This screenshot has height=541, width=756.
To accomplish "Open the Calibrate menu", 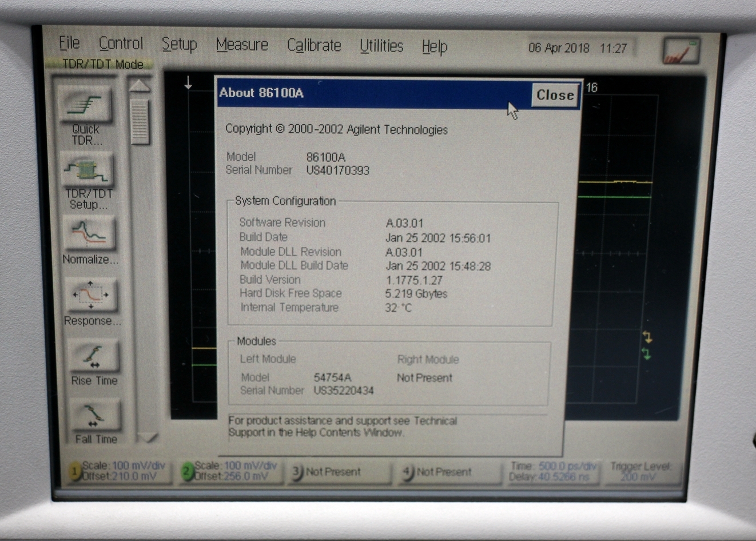I will tap(314, 45).
